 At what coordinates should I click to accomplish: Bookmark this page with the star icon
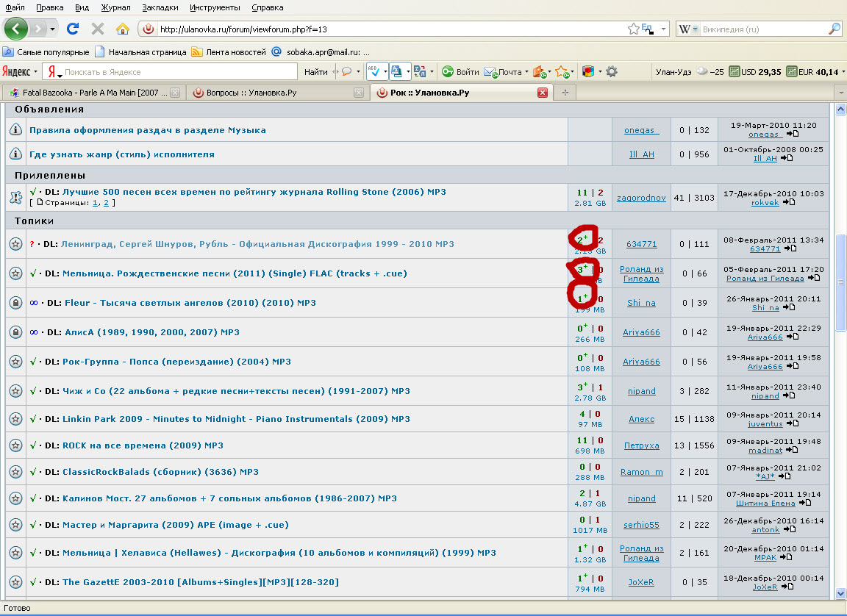click(x=633, y=29)
